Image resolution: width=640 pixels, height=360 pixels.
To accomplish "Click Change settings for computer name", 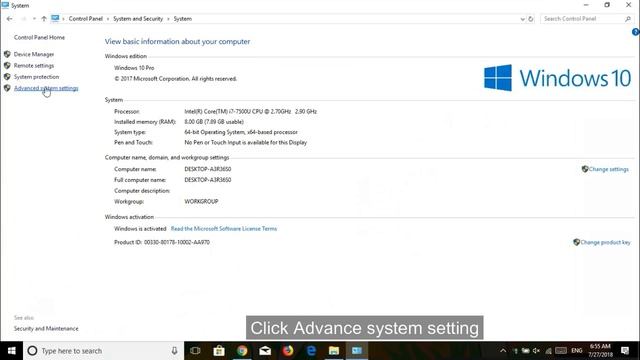I will click(609, 169).
